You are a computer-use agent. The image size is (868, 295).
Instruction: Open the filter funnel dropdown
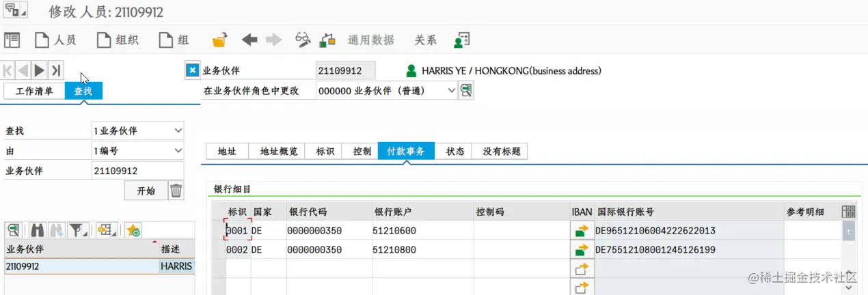[77, 230]
